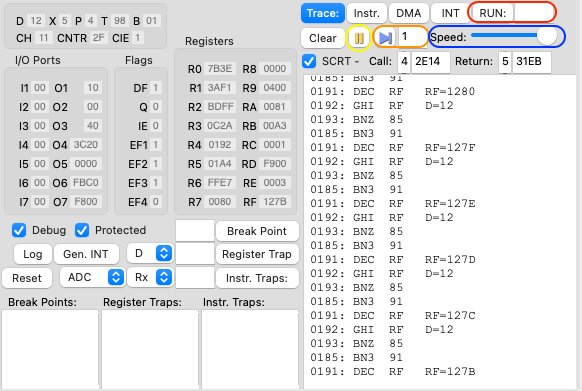
Task: Click the EF4 flag value
Action: 156,202
